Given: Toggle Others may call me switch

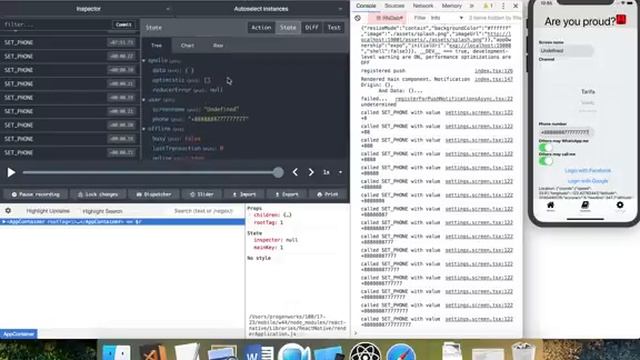Looking at the screenshot, I should pyautogui.click(x=546, y=161).
